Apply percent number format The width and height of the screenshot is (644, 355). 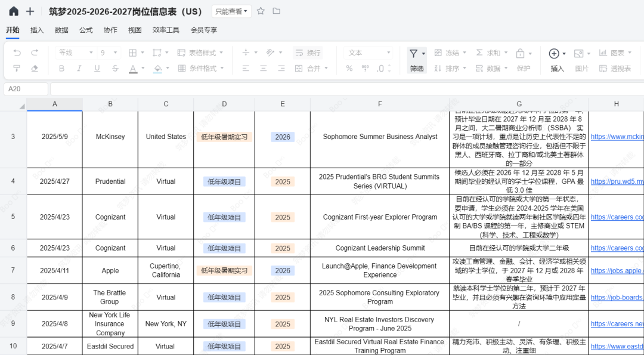[x=349, y=68]
